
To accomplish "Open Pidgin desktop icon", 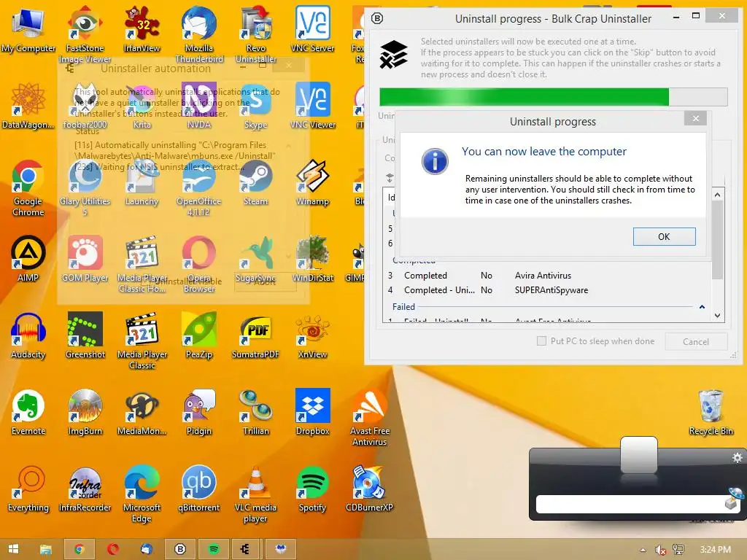I will coord(199,412).
